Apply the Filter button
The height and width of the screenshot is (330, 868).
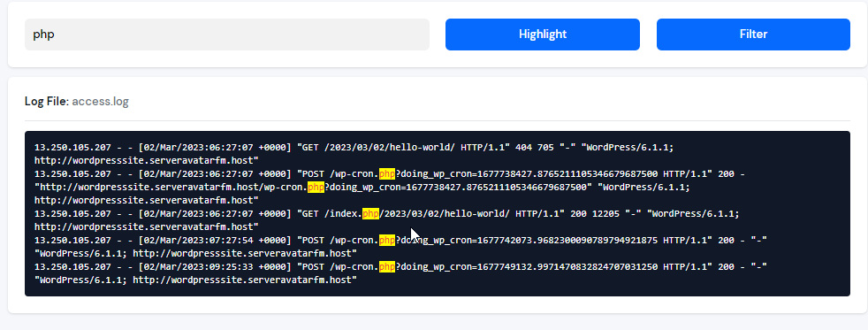[x=753, y=35]
